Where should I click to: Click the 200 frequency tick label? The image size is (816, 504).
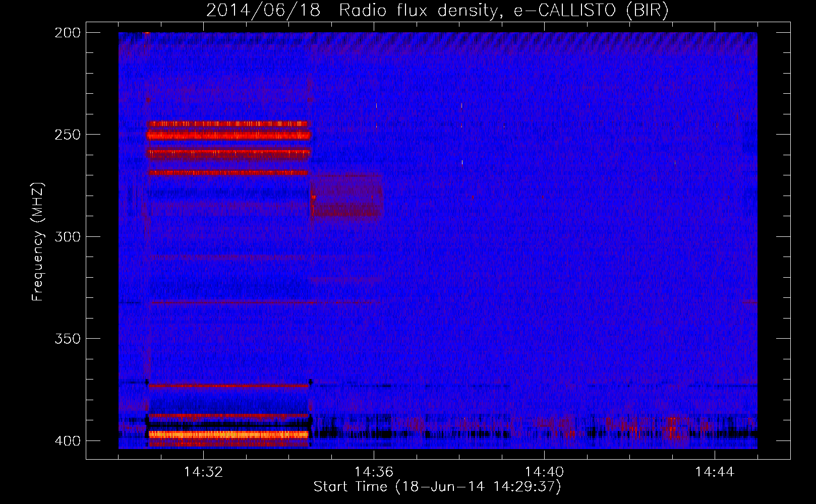tap(68, 33)
